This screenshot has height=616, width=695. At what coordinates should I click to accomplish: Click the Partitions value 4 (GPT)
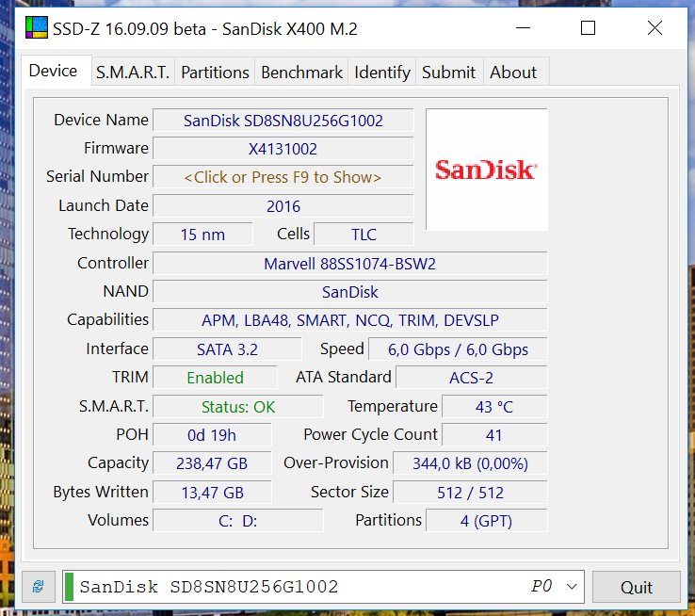point(486,521)
